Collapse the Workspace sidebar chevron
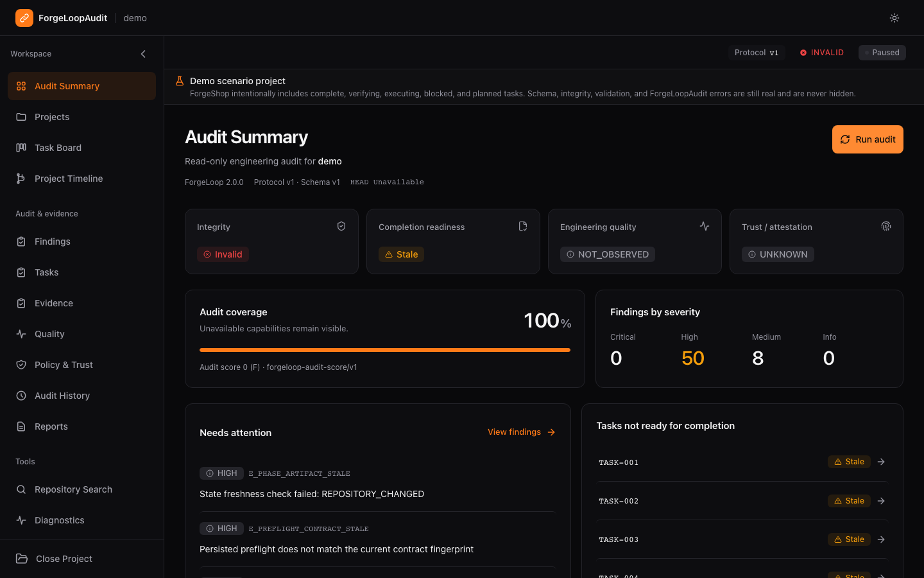Viewport: 924px width, 578px height. tap(143, 54)
